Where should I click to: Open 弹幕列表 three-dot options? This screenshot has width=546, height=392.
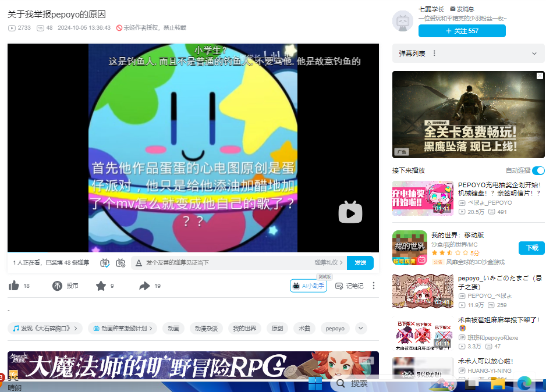point(434,54)
